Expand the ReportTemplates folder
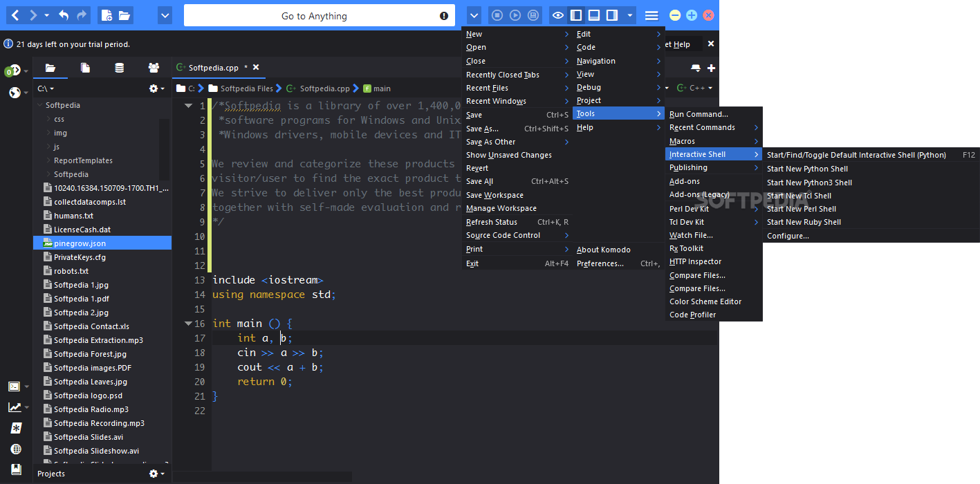The image size is (980, 484). click(x=48, y=160)
